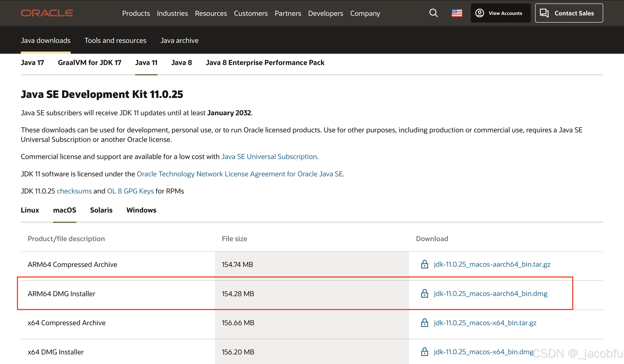Open the Products menu

click(x=136, y=13)
